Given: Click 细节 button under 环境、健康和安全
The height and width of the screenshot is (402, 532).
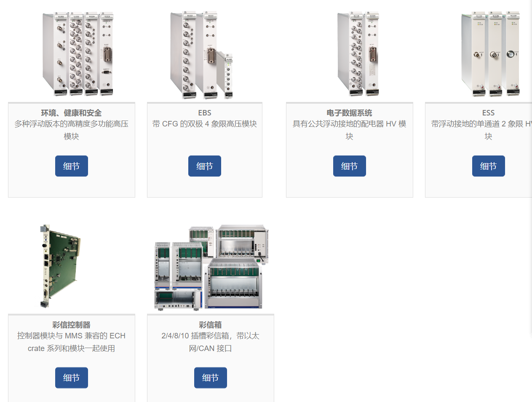Looking at the screenshot, I should 72,166.
